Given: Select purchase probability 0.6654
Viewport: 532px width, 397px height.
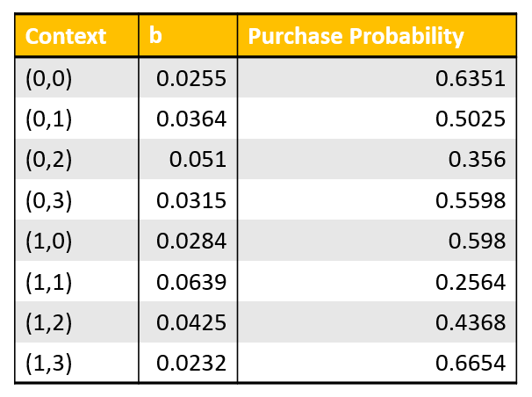Looking at the screenshot, I should click(471, 363).
